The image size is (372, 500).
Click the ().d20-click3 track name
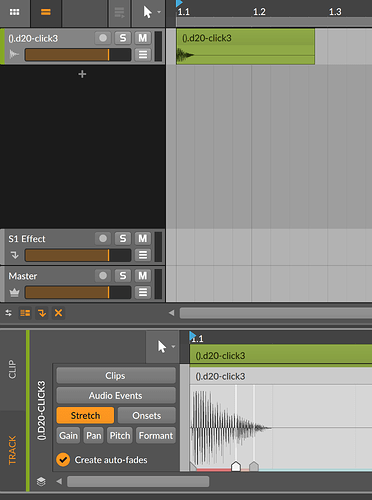click(33, 38)
